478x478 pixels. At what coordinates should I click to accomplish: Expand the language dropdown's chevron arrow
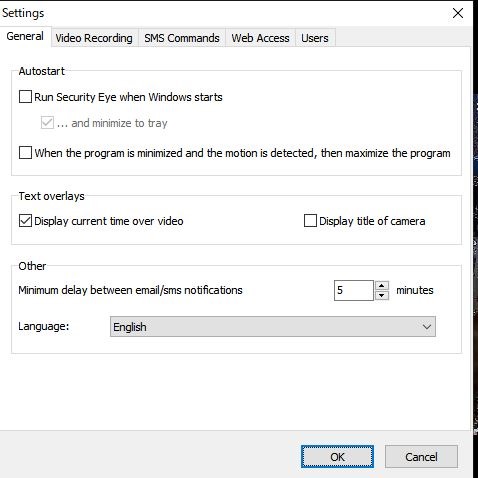(427, 327)
